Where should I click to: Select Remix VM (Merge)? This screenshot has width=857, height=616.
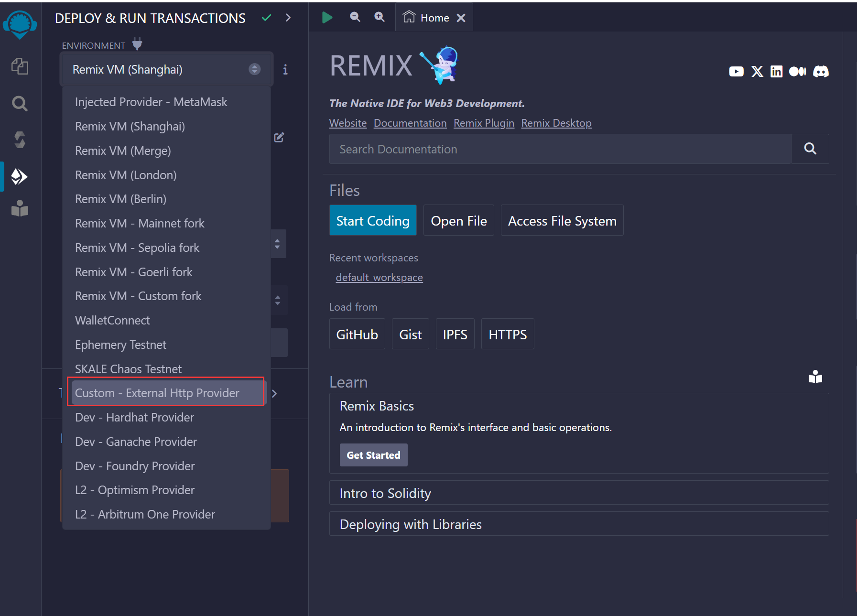click(166, 151)
